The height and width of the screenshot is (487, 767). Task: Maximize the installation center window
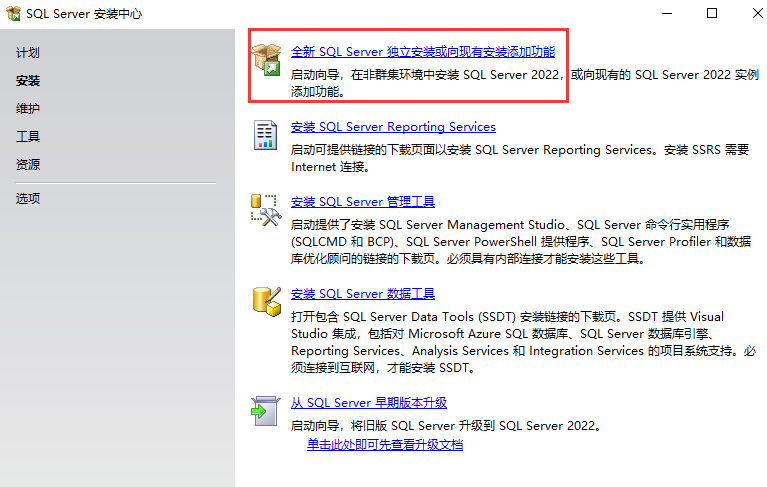712,13
